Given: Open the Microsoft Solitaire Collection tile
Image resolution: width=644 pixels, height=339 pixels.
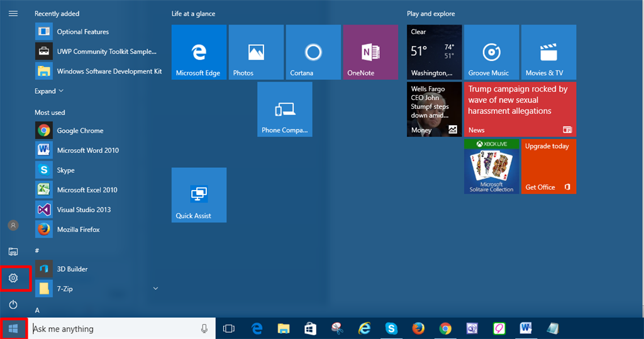Looking at the screenshot, I should tap(491, 167).
